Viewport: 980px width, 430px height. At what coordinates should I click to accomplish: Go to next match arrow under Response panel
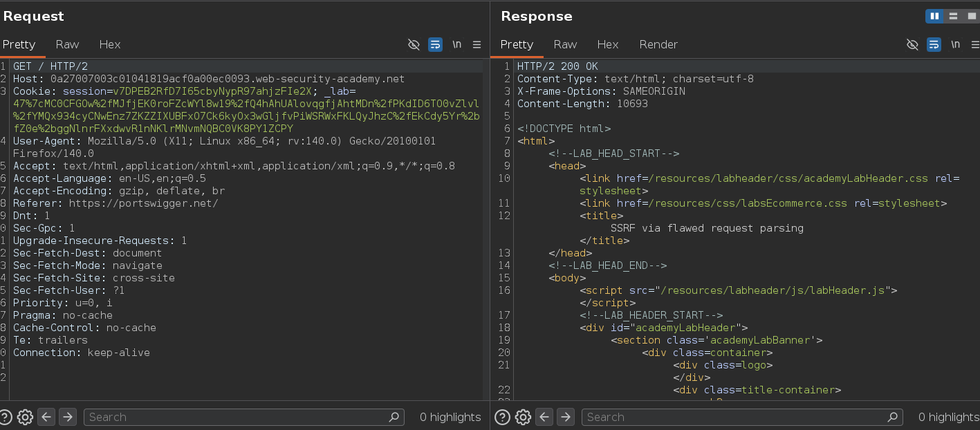[x=565, y=417]
